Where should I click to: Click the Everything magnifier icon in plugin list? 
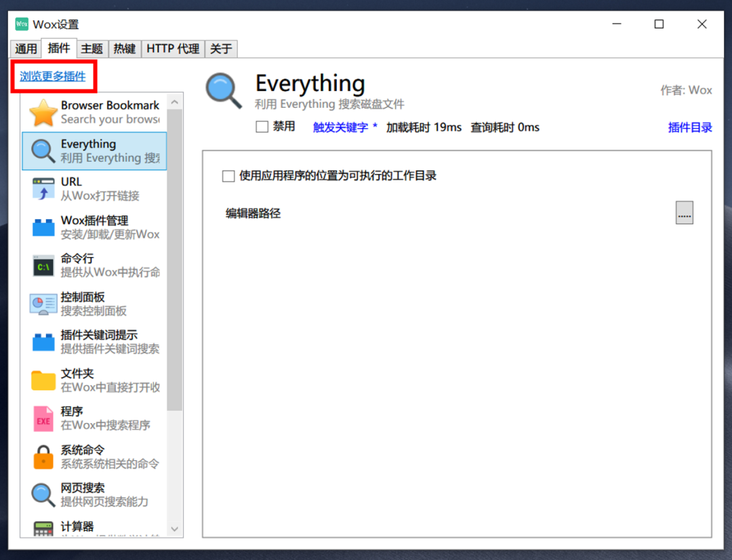tap(43, 151)
